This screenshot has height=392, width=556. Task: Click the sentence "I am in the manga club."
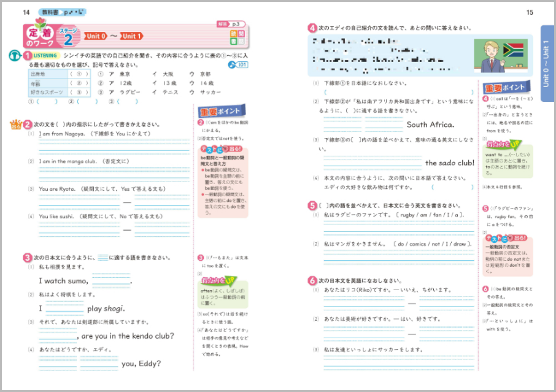click(68, 161)
